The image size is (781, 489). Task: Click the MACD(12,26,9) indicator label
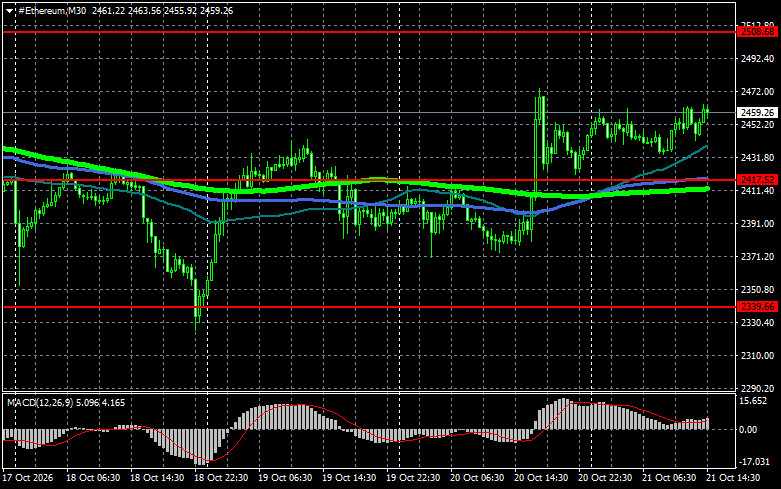[x=40, y=402]
